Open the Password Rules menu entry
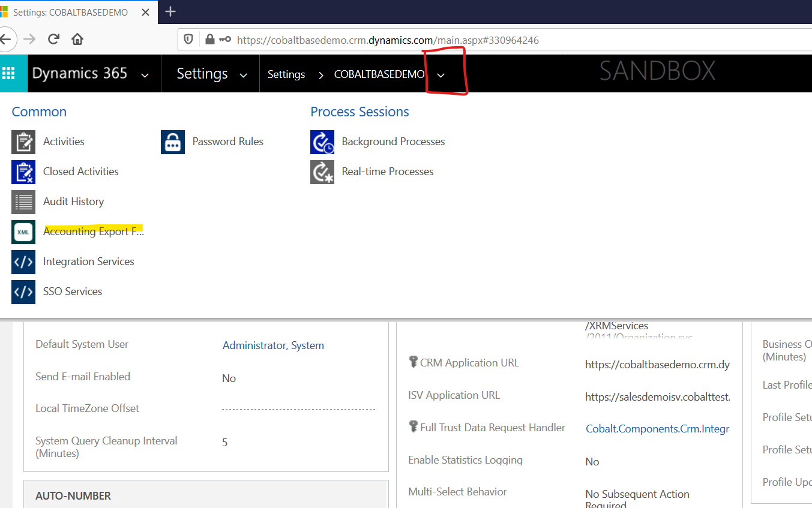The height and width of the screenshot is (508, 812). click(228, 142)
